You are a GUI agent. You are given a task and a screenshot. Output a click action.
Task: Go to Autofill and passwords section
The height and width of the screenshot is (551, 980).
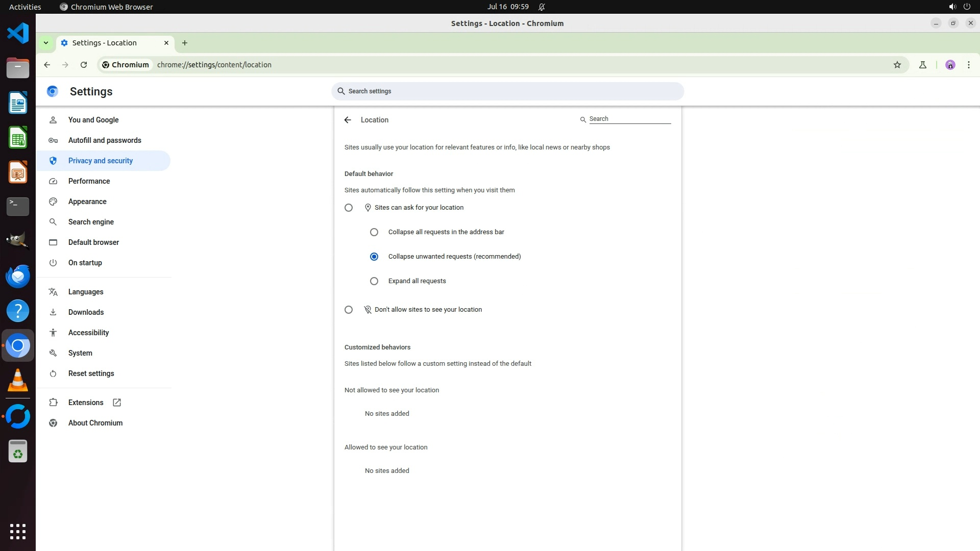click(105, 140)
